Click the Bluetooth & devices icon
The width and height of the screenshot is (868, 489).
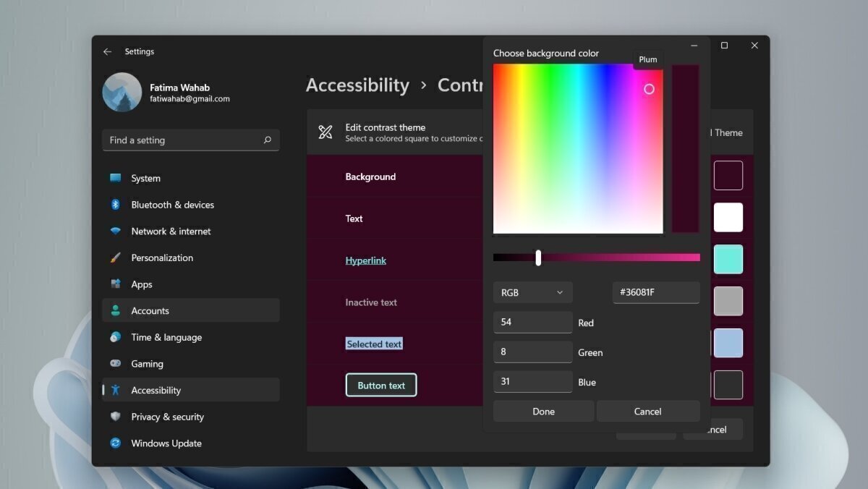(116, 205)
